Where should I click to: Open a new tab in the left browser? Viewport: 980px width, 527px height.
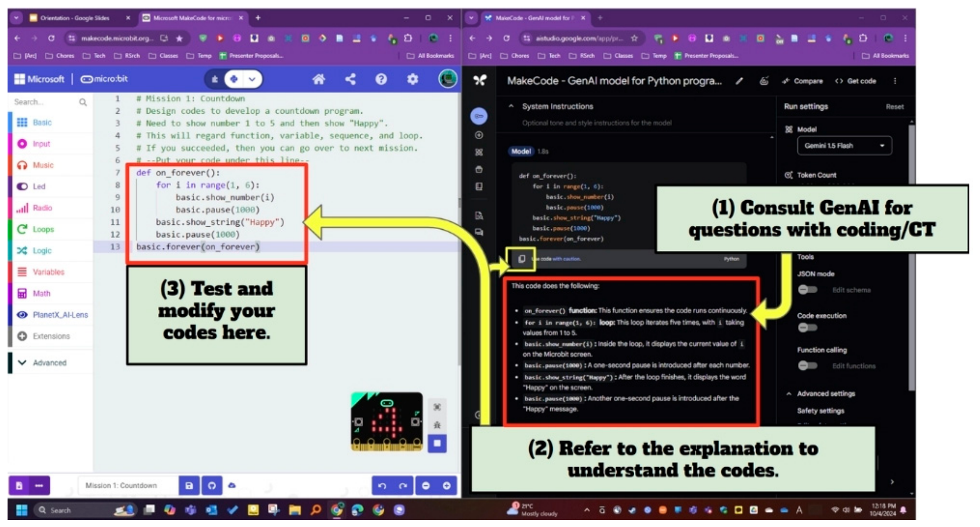[258, 18]
